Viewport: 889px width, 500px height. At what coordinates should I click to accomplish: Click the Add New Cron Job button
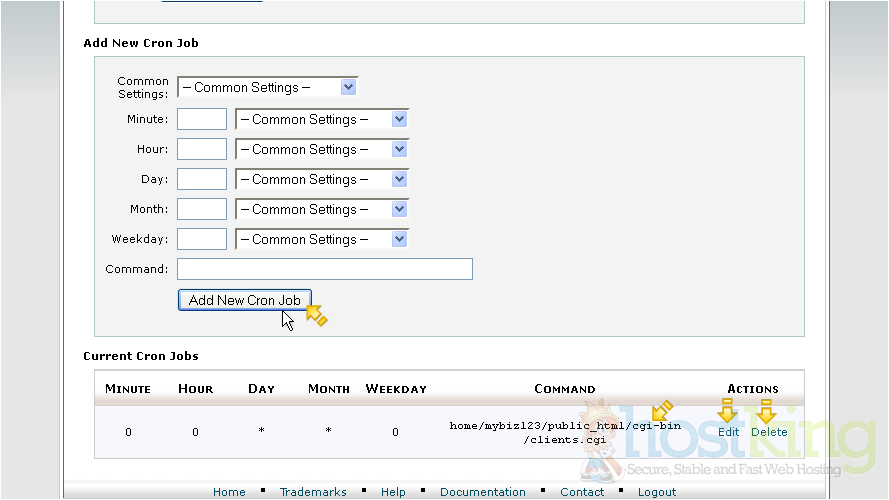pyautogui.click(x=244, y=300)
